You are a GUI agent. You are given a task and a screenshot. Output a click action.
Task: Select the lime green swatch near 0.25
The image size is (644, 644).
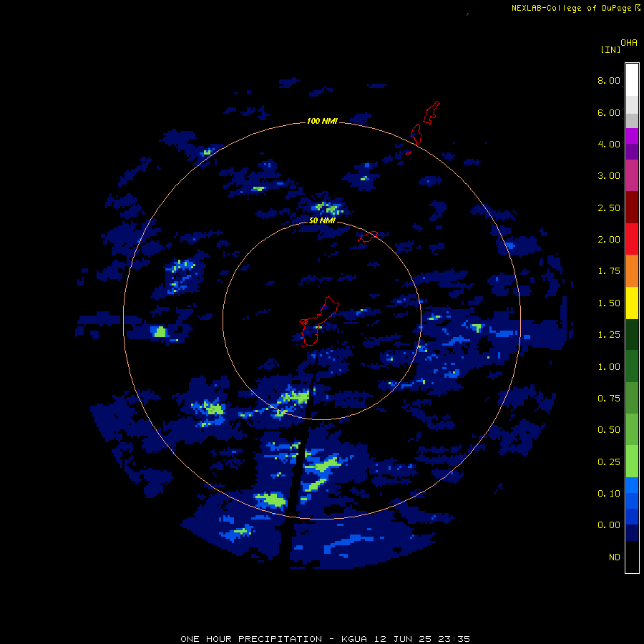coord(632,462)
